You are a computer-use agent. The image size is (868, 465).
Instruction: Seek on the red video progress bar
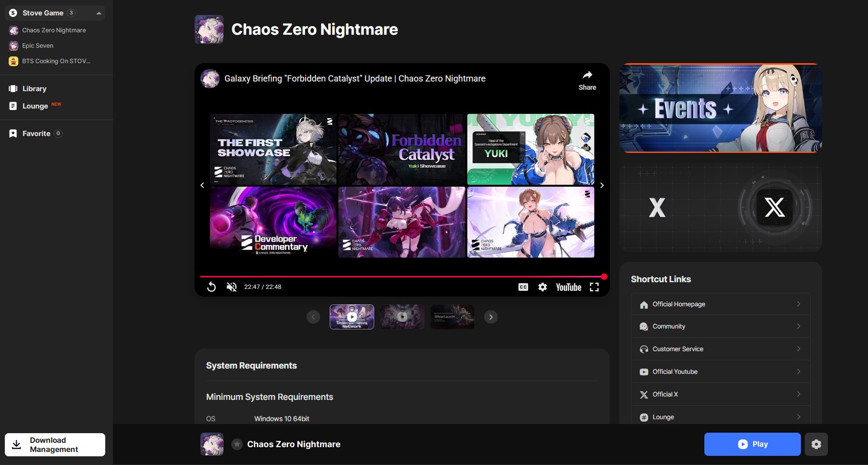[402, 276]
